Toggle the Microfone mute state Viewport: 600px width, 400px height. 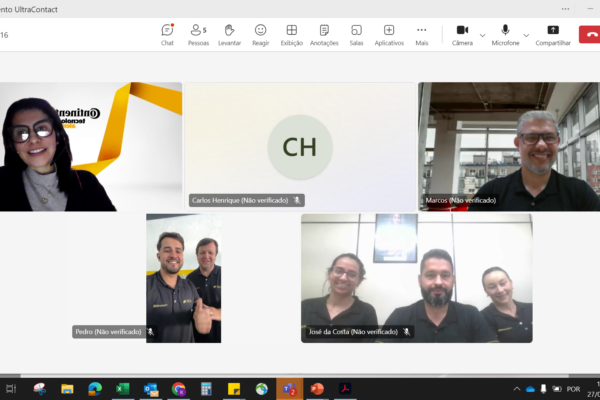(505, 34)
